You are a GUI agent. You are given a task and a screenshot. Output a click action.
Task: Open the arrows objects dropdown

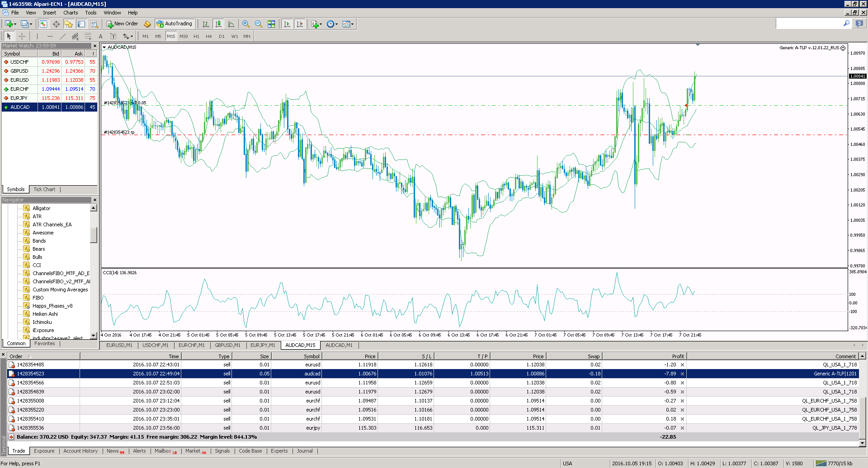pyautogui.click(x=128, y=36)
